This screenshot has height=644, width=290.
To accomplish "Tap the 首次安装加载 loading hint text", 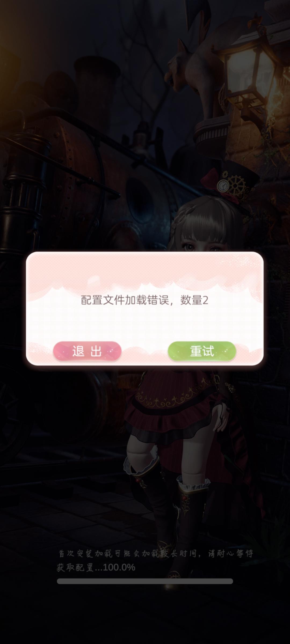I will [x=156, y=554].
